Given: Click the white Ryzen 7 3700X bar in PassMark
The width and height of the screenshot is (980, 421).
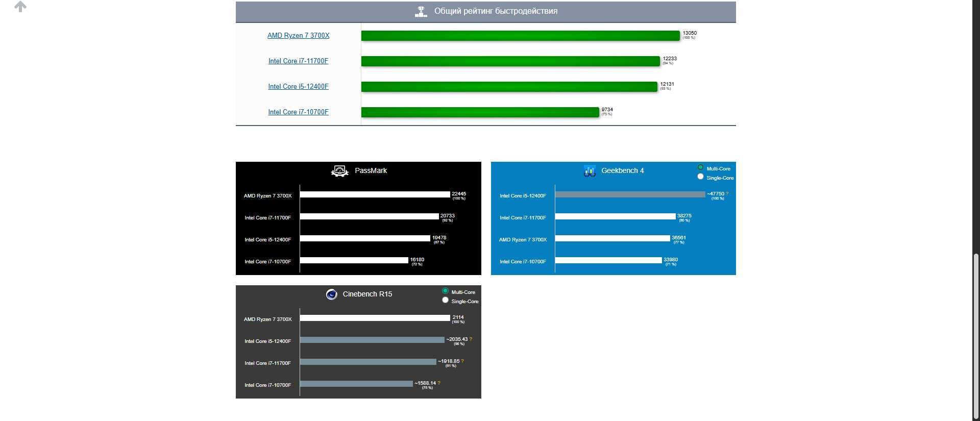Looking at the screenshot, I should pos(375,194).
